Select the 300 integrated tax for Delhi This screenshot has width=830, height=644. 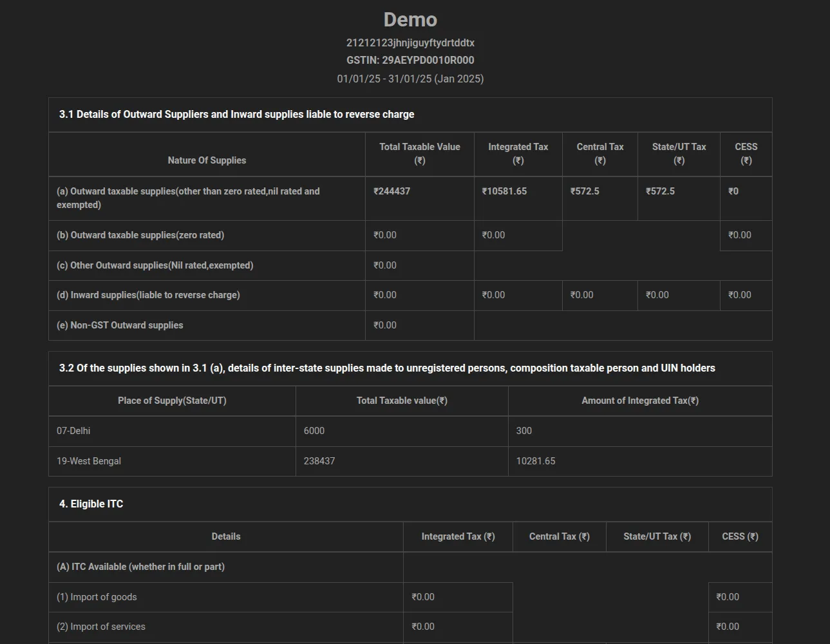524,431
